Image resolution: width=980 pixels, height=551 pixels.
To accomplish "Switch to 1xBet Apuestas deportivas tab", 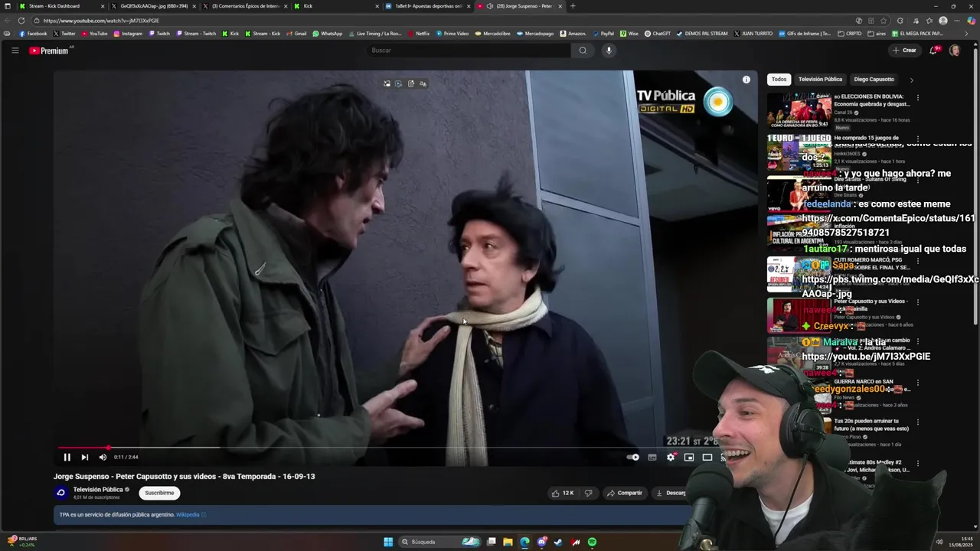I will [x=427, y=6].
